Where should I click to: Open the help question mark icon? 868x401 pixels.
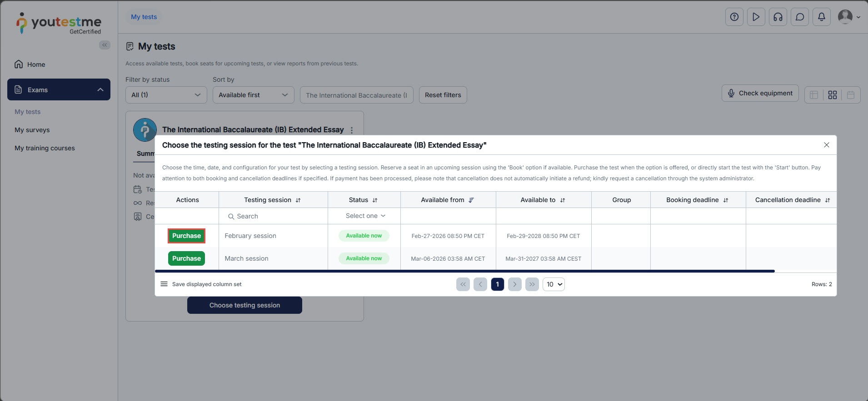click(x=734, y=17)
